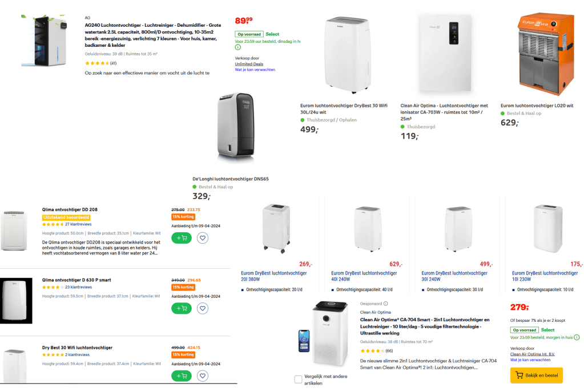The height and width of the screenshot is (392, 584).
Task: Favorite the Qlima DD 208 with heart icon
Action: point(202,238)
